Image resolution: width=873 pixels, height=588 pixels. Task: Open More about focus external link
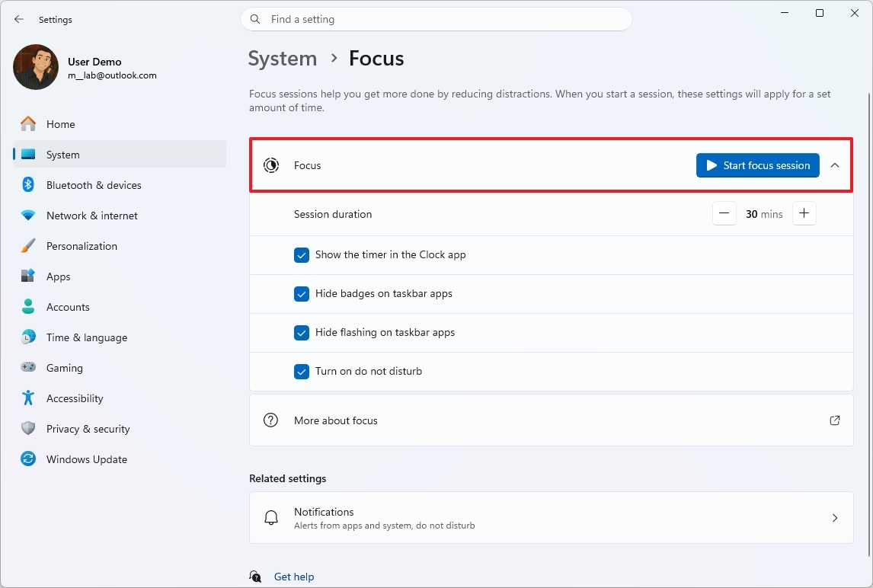click(x=835, y=420)
